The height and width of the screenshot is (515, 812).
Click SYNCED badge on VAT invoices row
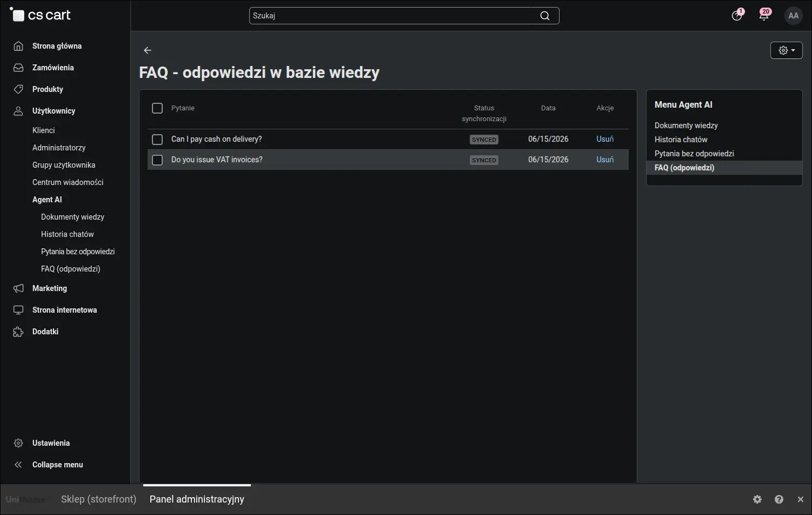pyautogui.click(x=484, y=160)
